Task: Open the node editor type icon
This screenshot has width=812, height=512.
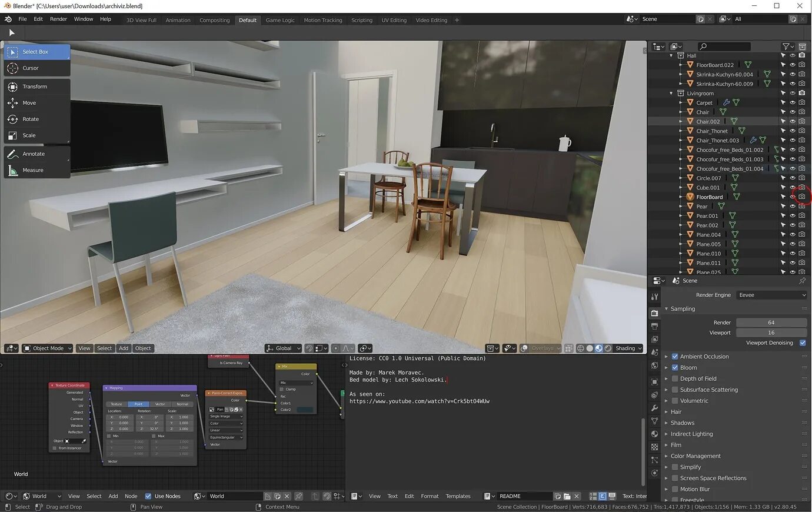Action: [x=11, y=496]
